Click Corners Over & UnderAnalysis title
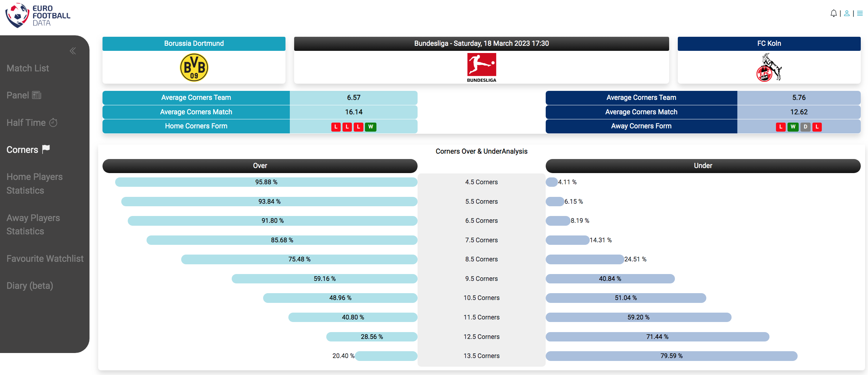 click(x=481, y=151)
